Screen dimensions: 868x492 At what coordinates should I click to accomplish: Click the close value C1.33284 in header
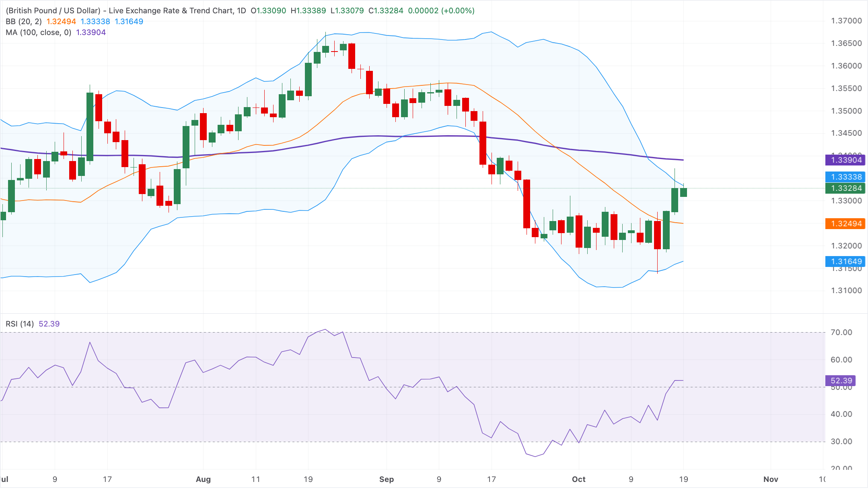click(x=386, y=10)
